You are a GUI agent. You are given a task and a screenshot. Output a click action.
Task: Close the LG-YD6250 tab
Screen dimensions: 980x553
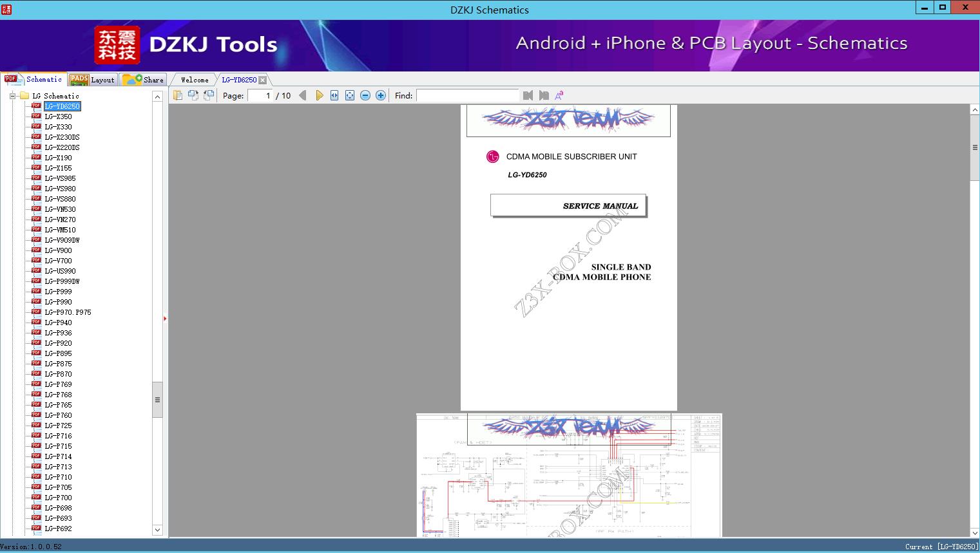point(262,80)
